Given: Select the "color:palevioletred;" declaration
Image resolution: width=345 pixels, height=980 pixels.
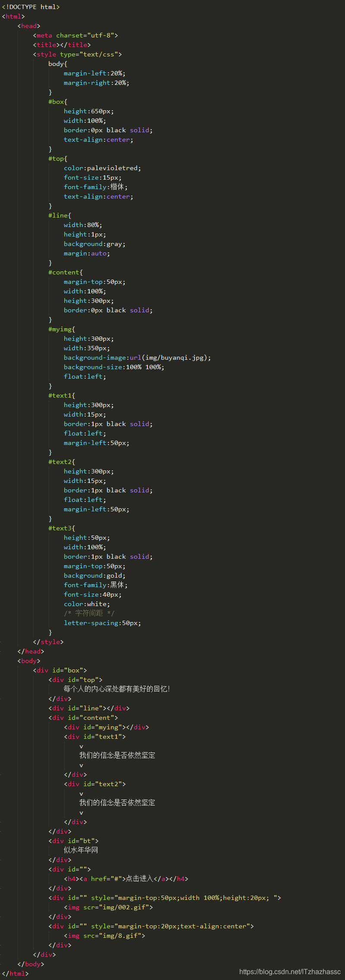Looking at the screenshot, I should (103, 168).
